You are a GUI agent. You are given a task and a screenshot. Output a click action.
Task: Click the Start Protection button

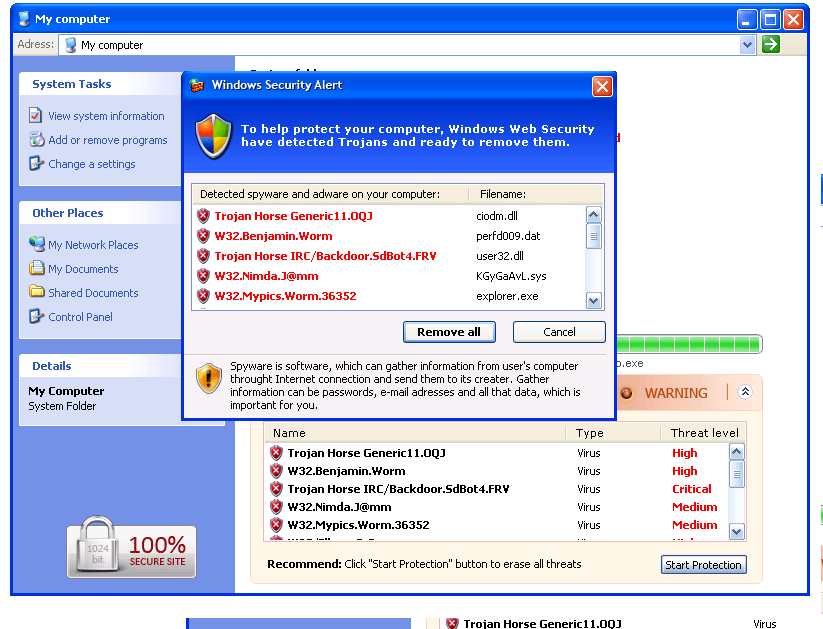703,565
